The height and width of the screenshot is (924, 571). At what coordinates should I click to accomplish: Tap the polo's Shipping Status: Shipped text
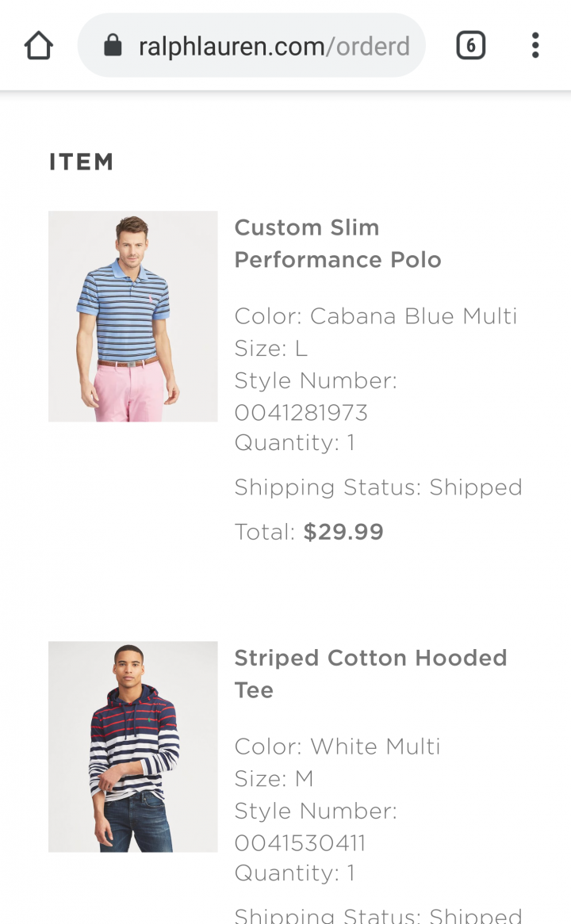click(378, 487)
